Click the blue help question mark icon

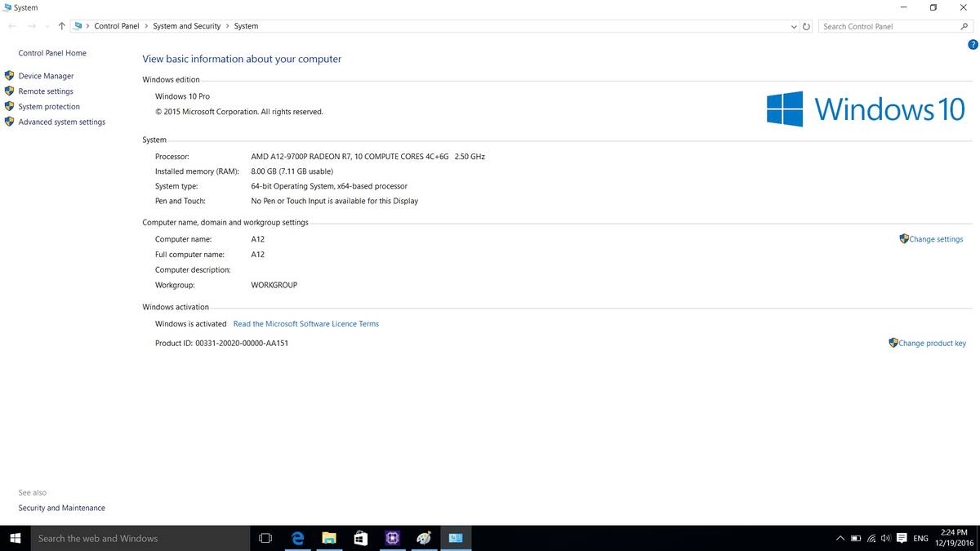[x=972, y=45]
